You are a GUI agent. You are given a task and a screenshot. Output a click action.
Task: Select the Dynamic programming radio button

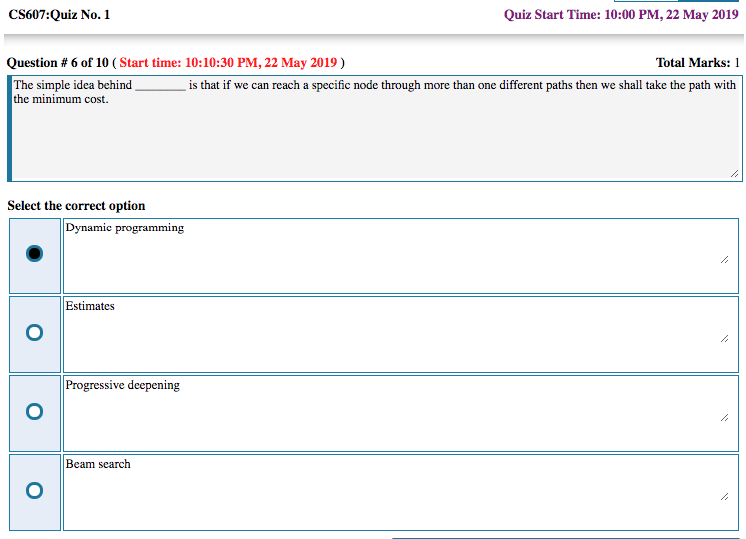click(35, 254)
